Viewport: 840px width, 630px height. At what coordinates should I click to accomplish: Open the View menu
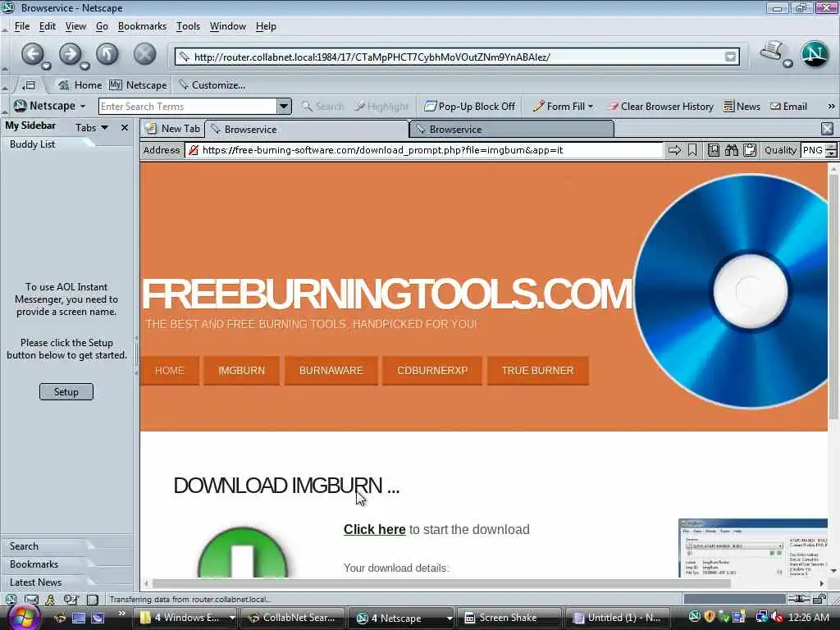click(75, 26)
